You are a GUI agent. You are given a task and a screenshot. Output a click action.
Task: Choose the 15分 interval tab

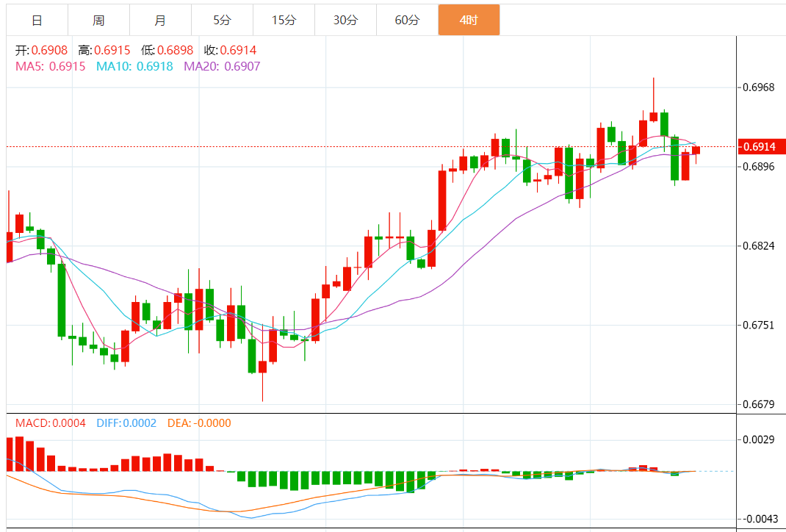pos(284,20)
